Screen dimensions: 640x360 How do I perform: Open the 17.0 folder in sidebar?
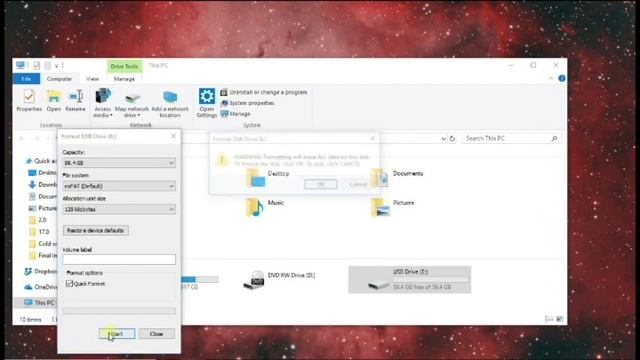pyautogui.click(x=39, y=232)
